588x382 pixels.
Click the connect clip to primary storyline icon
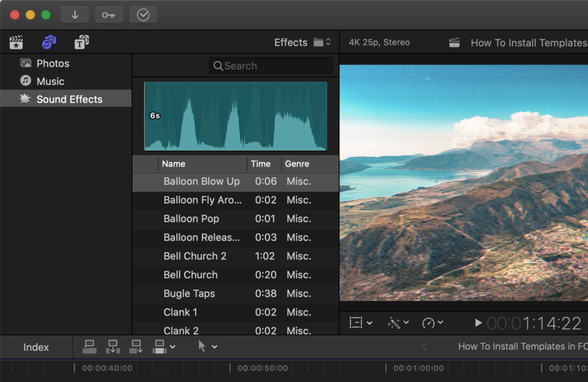(90, 346)
